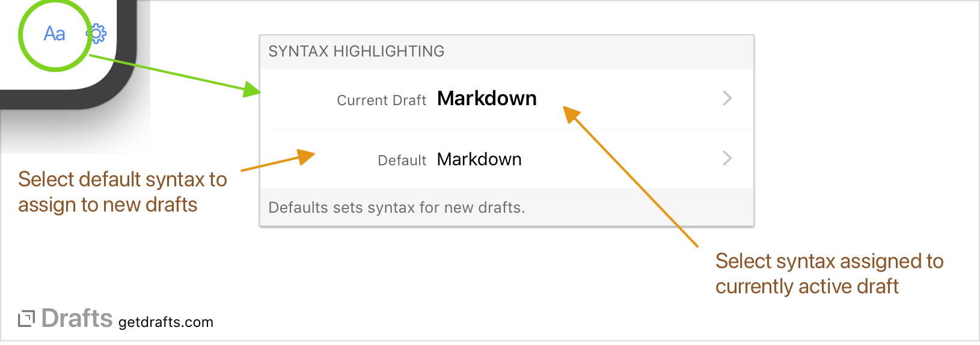This screenshot has width=980, height=345.
Task: Click the green arrowhead pointing at the panel
Action: 253,90
